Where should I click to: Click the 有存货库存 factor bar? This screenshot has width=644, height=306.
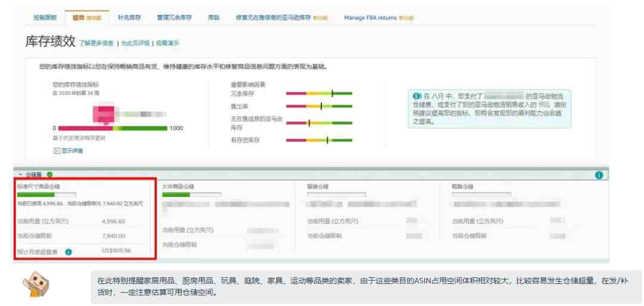pyautogui.click(x=319, y=140)
